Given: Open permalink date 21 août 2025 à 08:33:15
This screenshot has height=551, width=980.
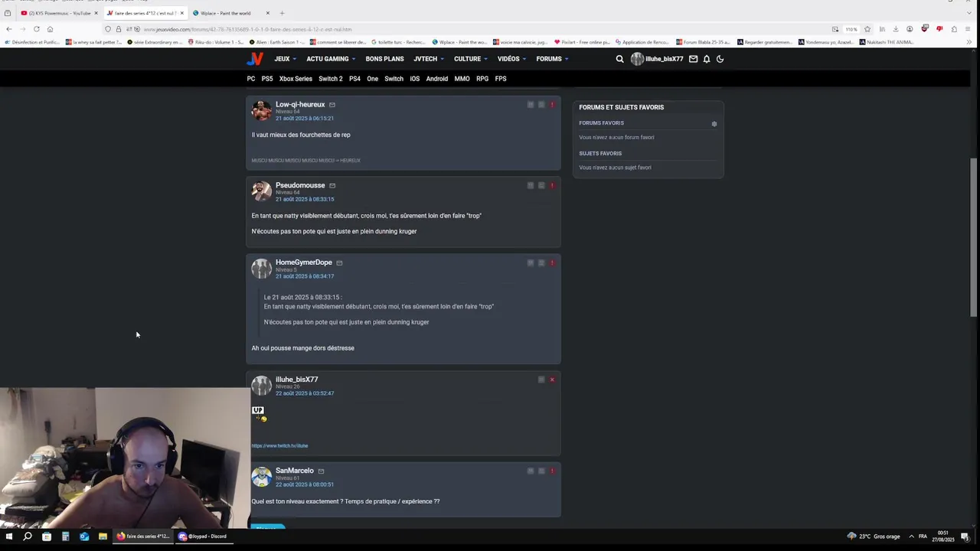Looking at the screenshot, I should (x=305, y=199).
